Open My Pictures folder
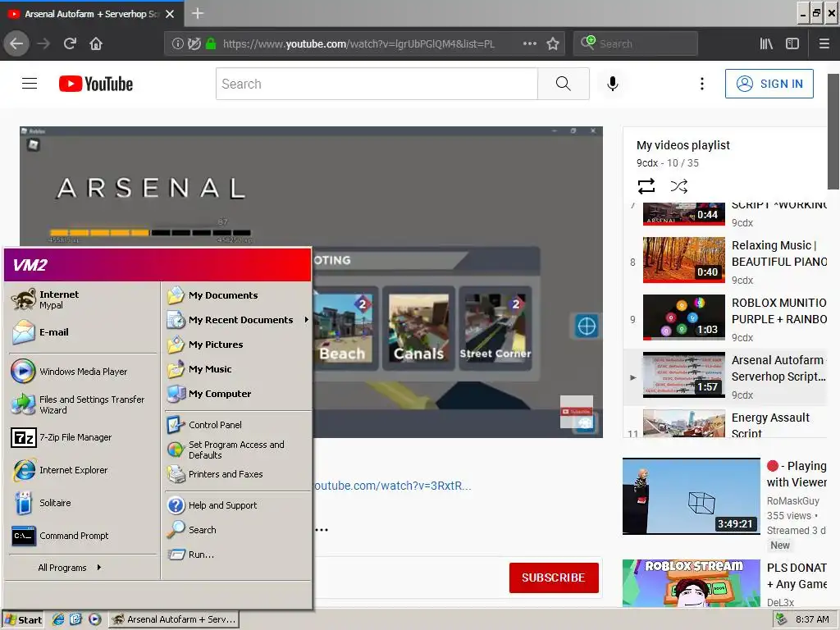The width and height of the screenshot is (840, 630). coord(238,345)
